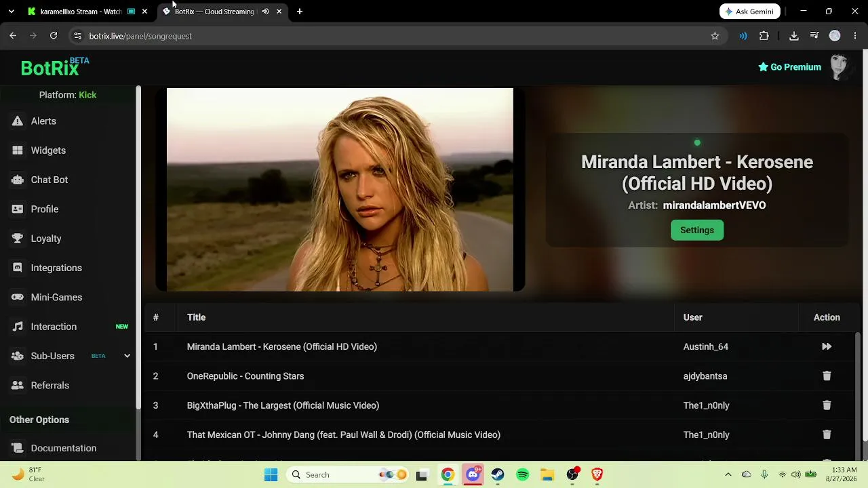Image resolution: width=868 pixels, height=488 pixels.
Task: Delete That Mexican OT Johnny Dang request
Action: [x=827, y=434]
